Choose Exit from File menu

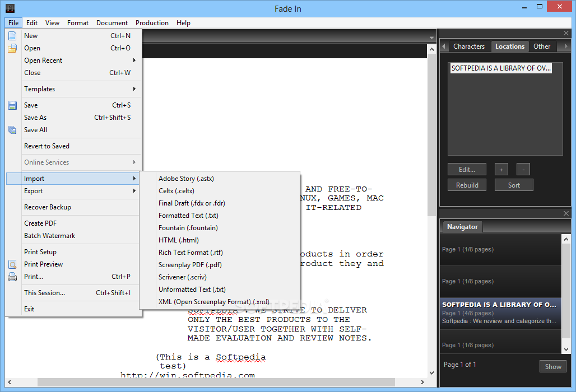[x=73, y=309]
